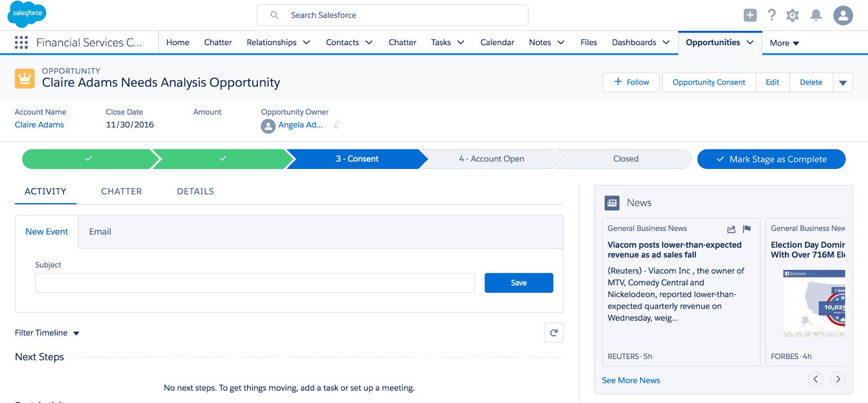Open the Chatter nav item beside Tasks

point(403,42)
